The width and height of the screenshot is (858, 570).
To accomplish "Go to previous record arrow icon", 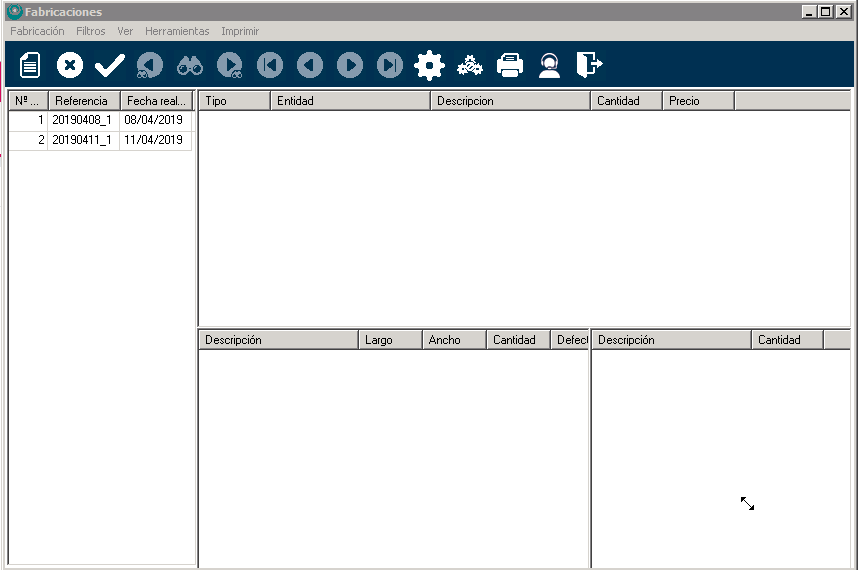I will [x=310, y=66].
